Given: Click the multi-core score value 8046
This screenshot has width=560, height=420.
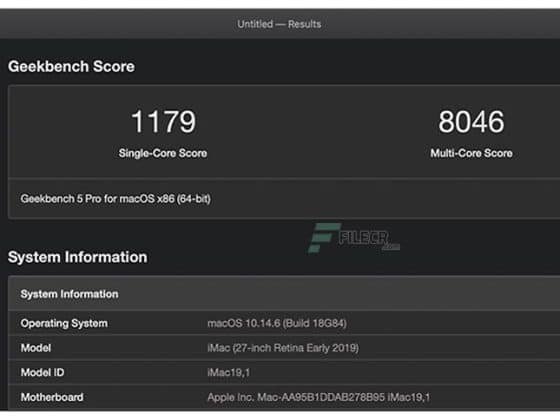Looking at the screenshot, I should point(471,121).
